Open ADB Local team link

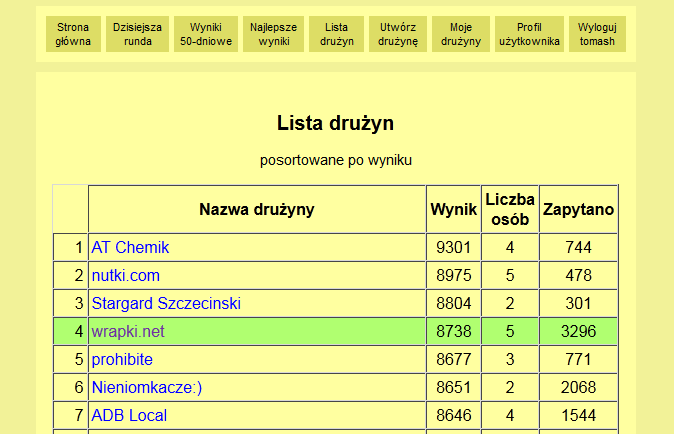[x=129, y=415]
